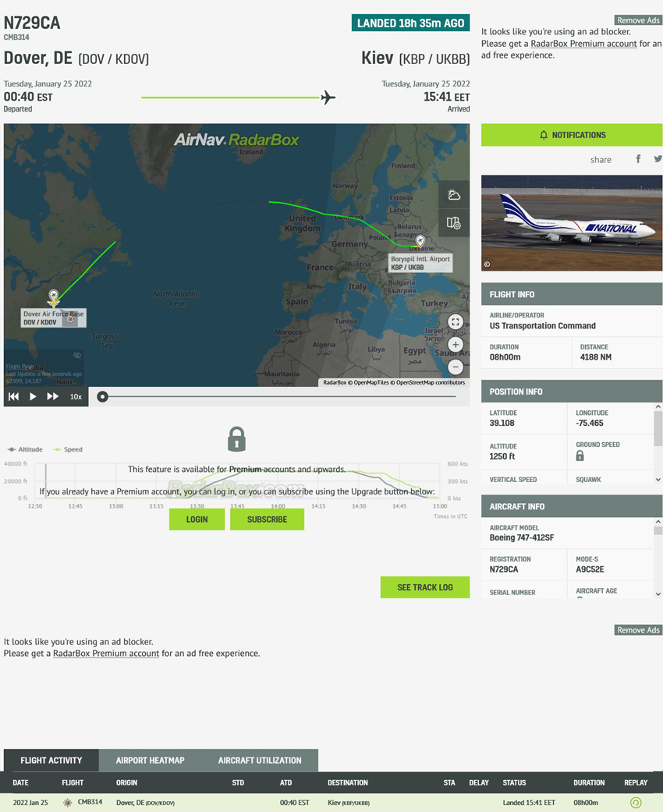Zoom in on the flight map
This screenshot has width=663, height=812.
coord(456,344)
